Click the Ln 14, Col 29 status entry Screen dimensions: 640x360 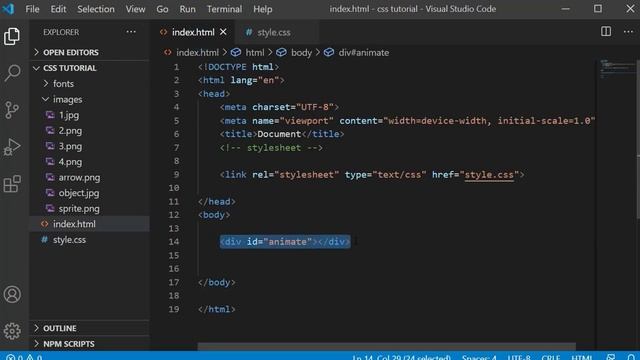(401, 357)
